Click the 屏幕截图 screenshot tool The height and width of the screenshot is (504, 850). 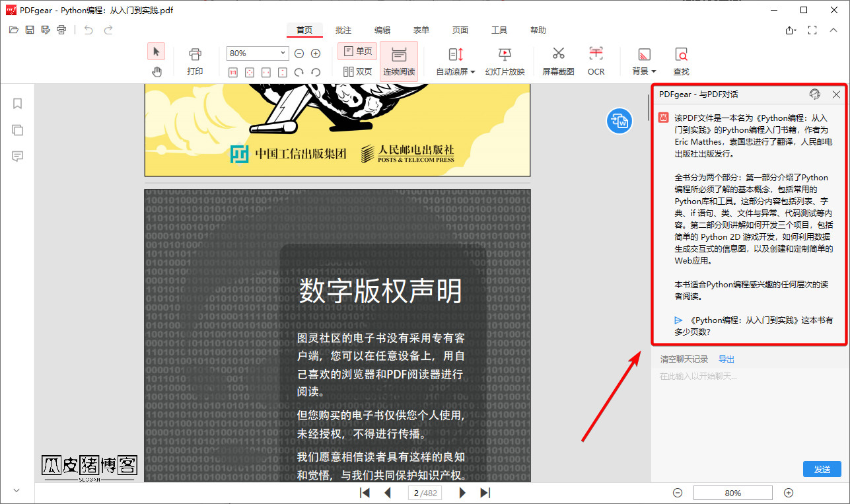pos(559,61)
